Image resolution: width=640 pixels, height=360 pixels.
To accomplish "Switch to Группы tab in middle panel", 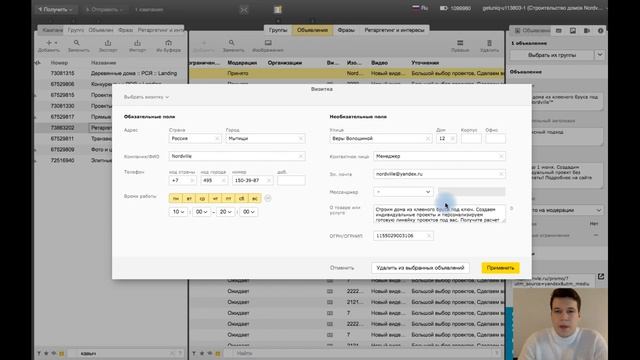I will tap(278, 30).
